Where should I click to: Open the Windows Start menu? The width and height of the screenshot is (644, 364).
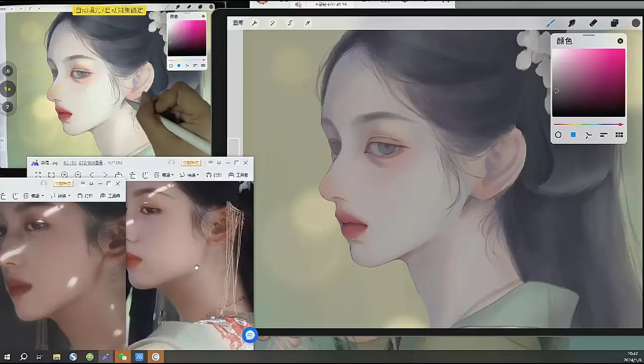point(7,357)
